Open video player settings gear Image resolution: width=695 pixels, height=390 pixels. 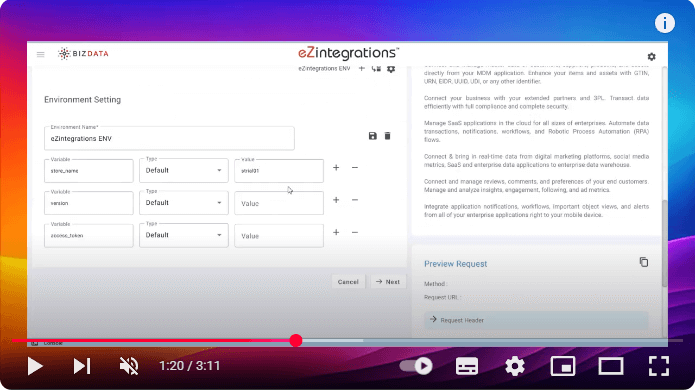point(515,366)
